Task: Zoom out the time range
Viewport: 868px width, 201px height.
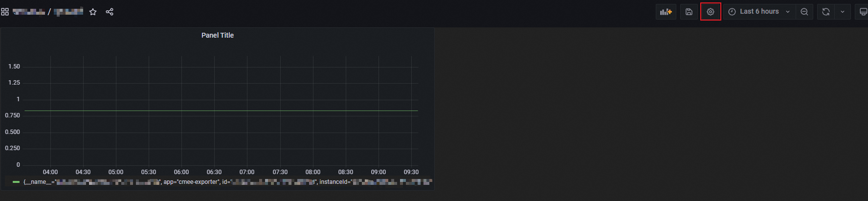Action: (804, 12)
